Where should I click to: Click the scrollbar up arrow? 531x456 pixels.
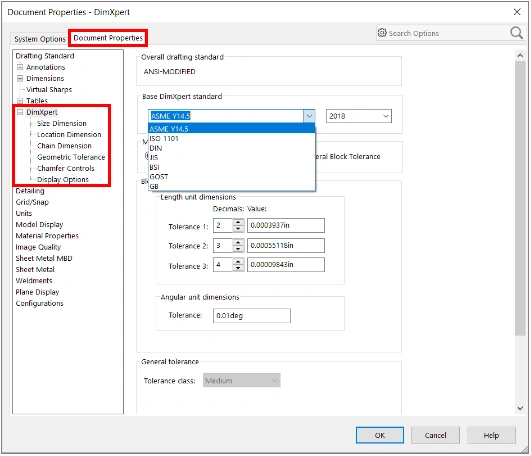point(520,55)
